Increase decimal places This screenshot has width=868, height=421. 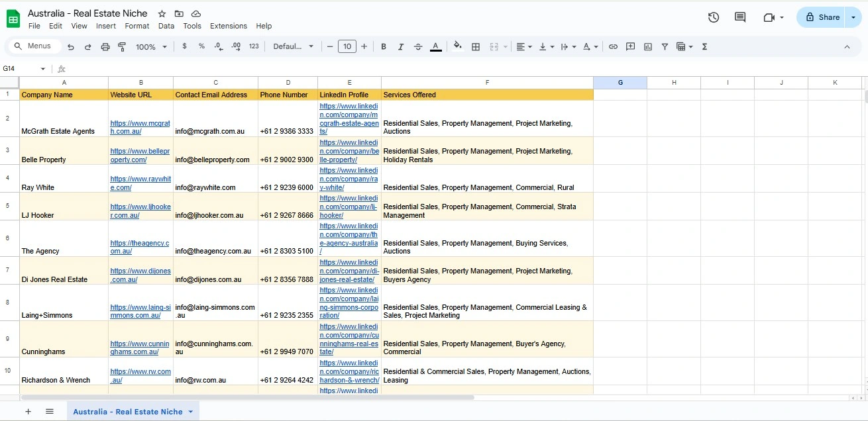[x=237, y=46]
